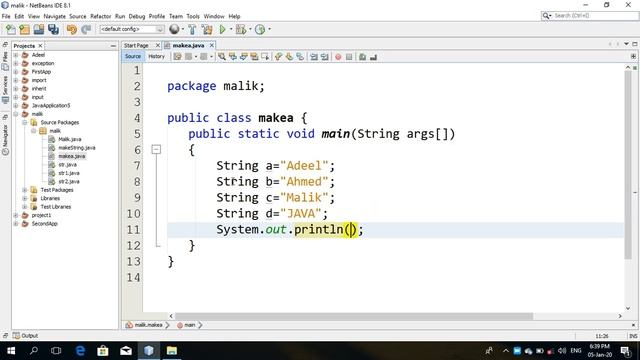Click the Open Project toolbar icon
The image size is (640, 360).
[x=39, y=29]
